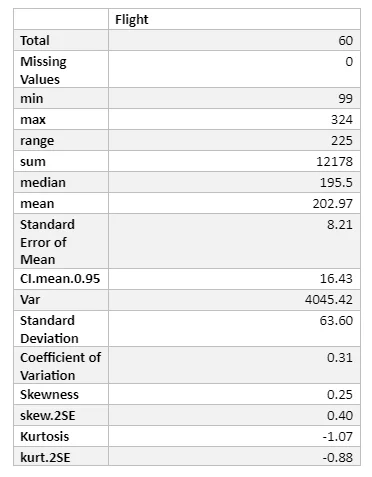
Task: Click the Skewness value 0.25
Action: point(340,395)
